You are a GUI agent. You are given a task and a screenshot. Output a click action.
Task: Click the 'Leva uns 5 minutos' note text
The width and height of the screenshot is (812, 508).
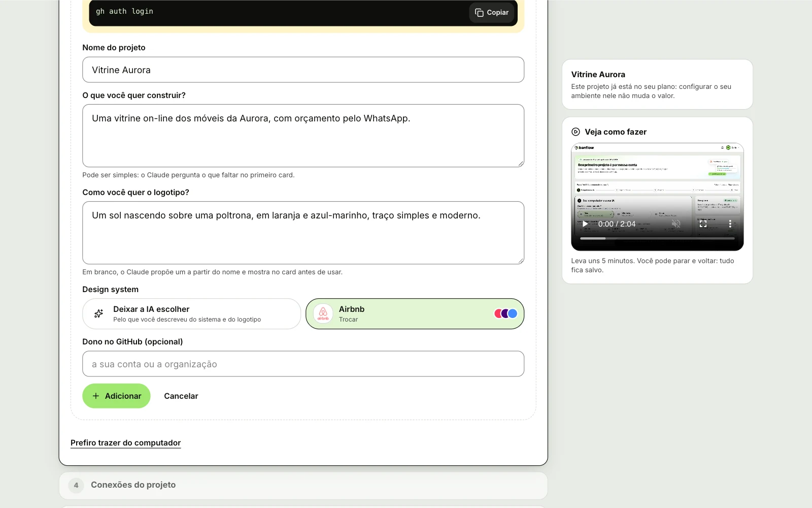[x=653, y=265]
